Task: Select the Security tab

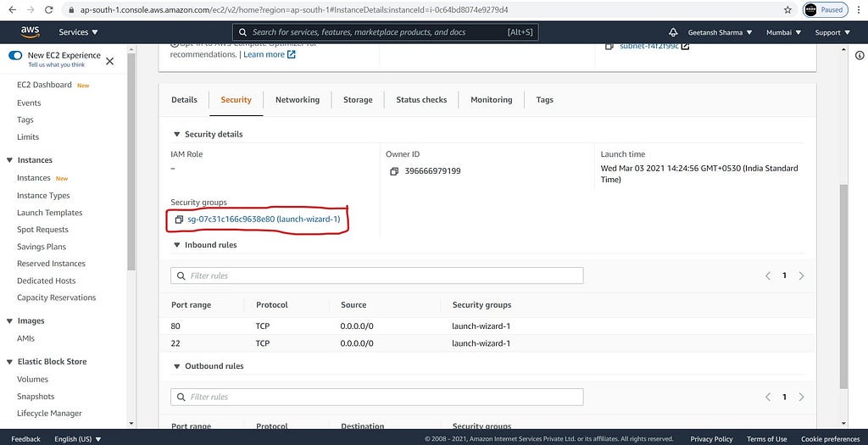Action: [x=236, y=100]
